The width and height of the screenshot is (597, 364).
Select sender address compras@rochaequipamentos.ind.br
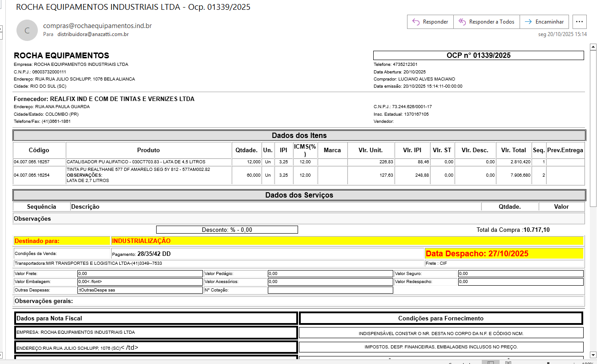(97, 26)
